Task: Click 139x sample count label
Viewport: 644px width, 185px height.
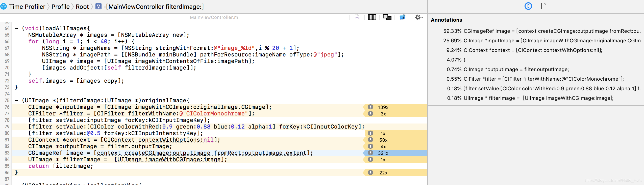Action: pyautogui.click(x=383, y=107)
